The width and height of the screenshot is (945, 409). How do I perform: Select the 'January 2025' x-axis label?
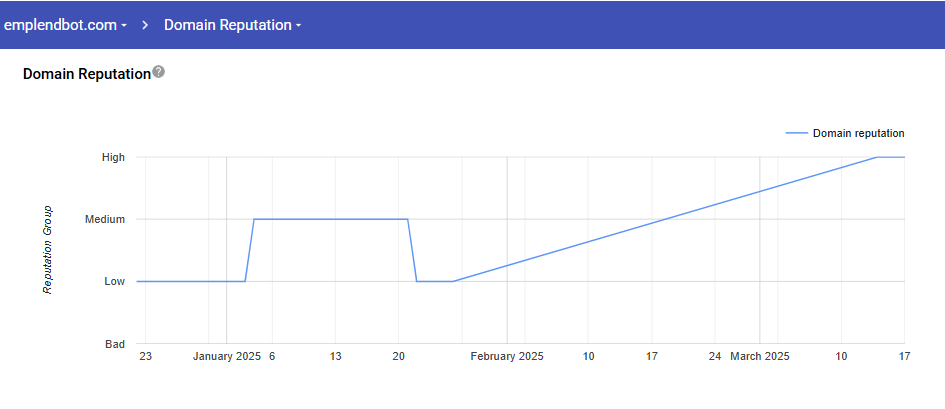tap(226, 357)
